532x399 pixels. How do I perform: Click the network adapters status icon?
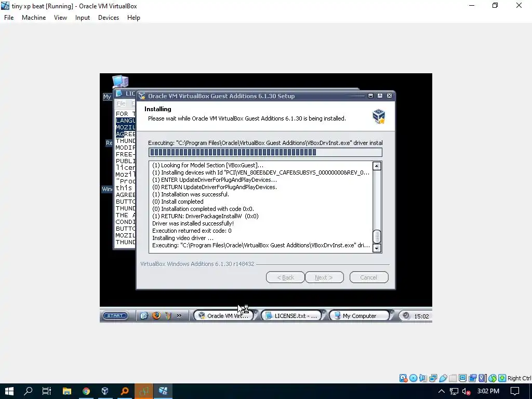coord(433,378)
